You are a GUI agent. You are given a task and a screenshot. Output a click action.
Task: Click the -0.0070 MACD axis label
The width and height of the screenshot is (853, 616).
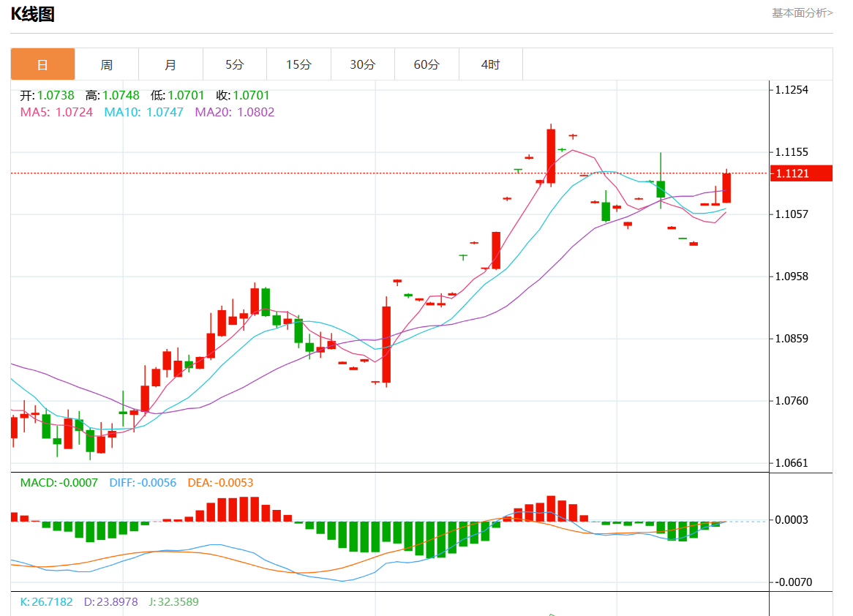point(793,582)
